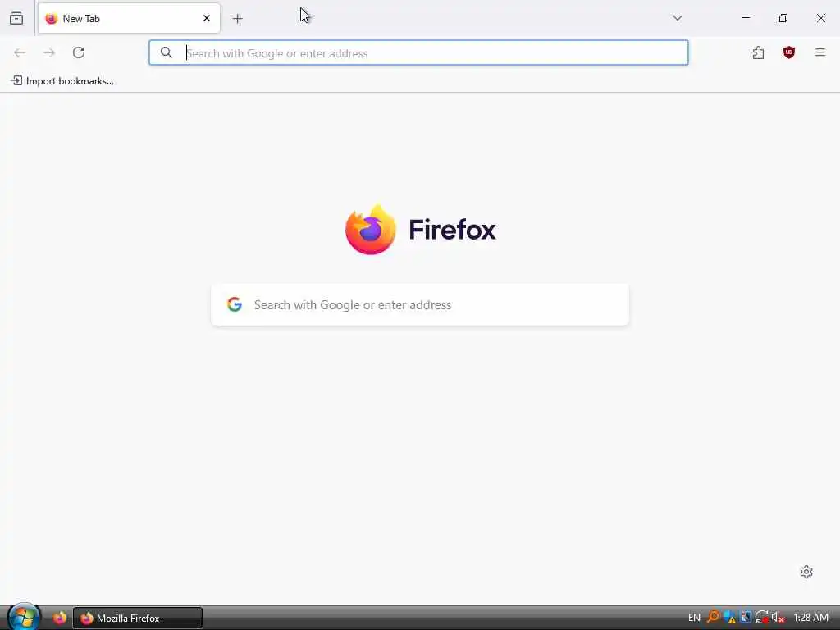Viewport: 840px width, 630px height.
Task: Open the Extensions puzzle icon
Action: tap(758, 52)
